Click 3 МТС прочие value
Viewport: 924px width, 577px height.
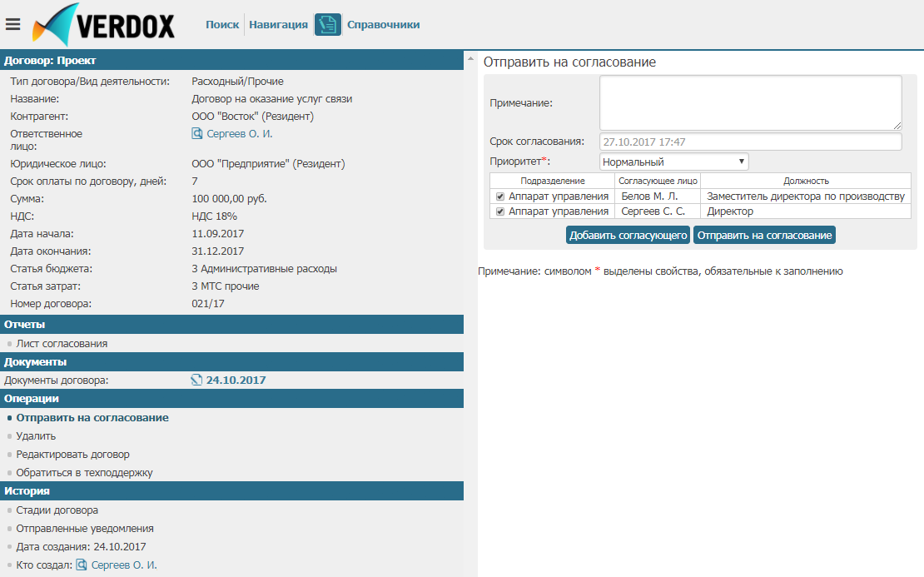tap(225, 286)
